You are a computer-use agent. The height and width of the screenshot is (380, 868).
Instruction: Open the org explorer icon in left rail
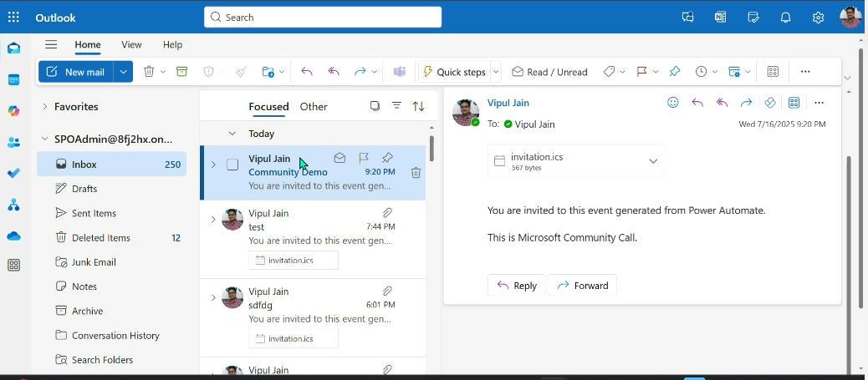(x=14, y=205)
